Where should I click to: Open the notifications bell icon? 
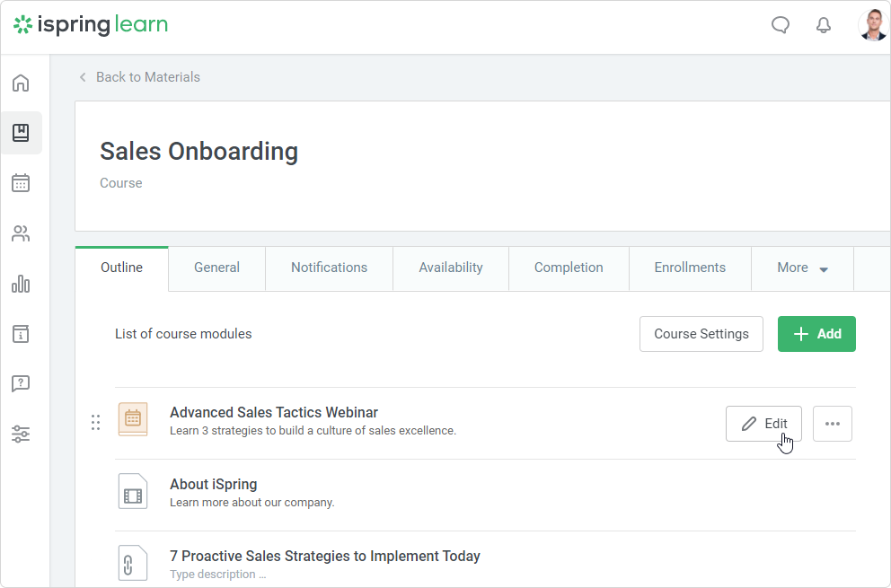click(824, 25)
